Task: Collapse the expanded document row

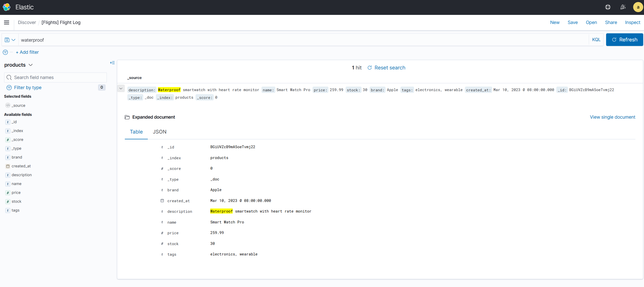Action: (121, 89)
